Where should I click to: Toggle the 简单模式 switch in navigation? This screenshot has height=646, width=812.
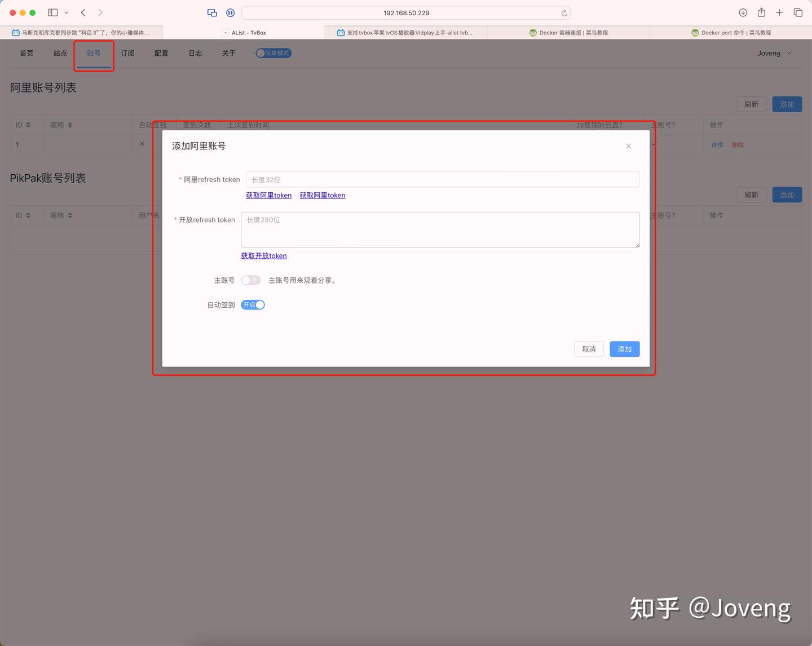pos(273,53)
